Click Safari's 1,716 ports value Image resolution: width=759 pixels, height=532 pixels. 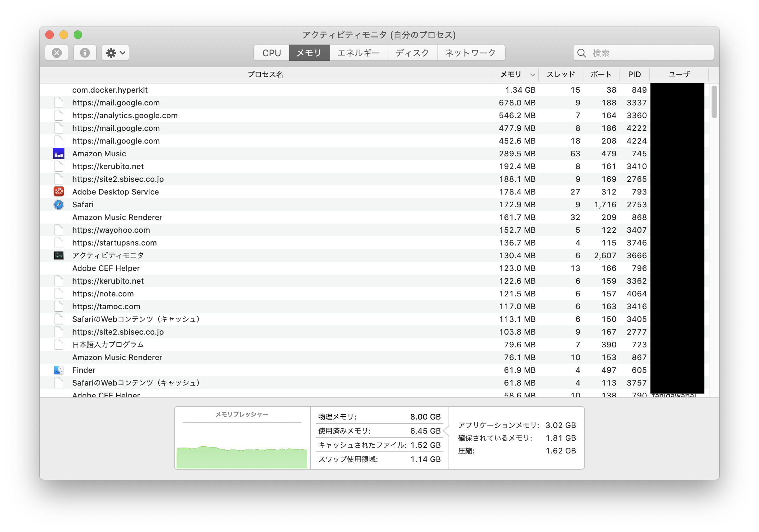click(605, 204)
